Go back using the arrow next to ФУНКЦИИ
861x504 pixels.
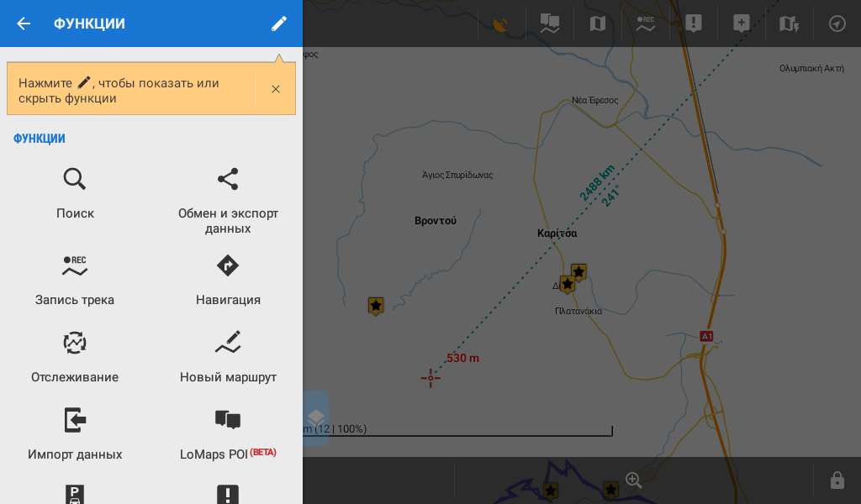[x=24, y=24]
